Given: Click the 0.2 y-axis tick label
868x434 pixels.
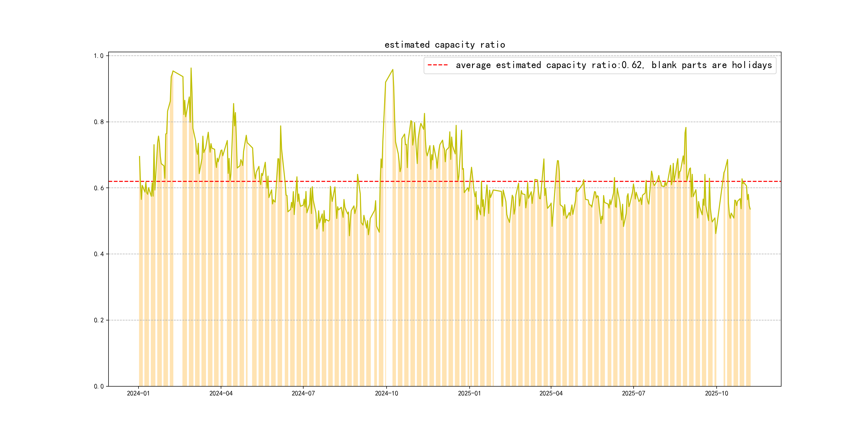Looking at the screenshot, I should pyautogui.click(x=98, y=320).
